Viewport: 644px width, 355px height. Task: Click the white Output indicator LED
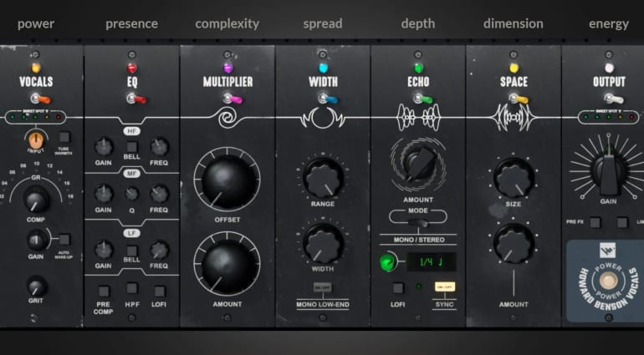coord(609,68)
